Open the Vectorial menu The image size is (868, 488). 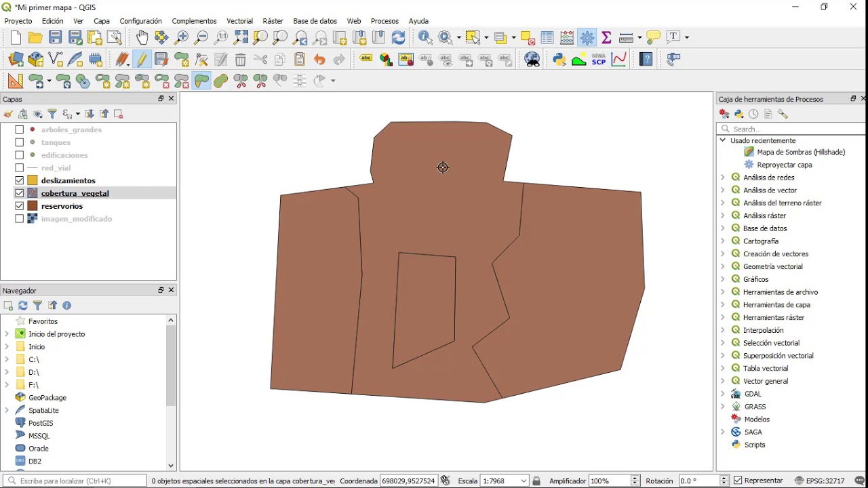pos(239,21)
